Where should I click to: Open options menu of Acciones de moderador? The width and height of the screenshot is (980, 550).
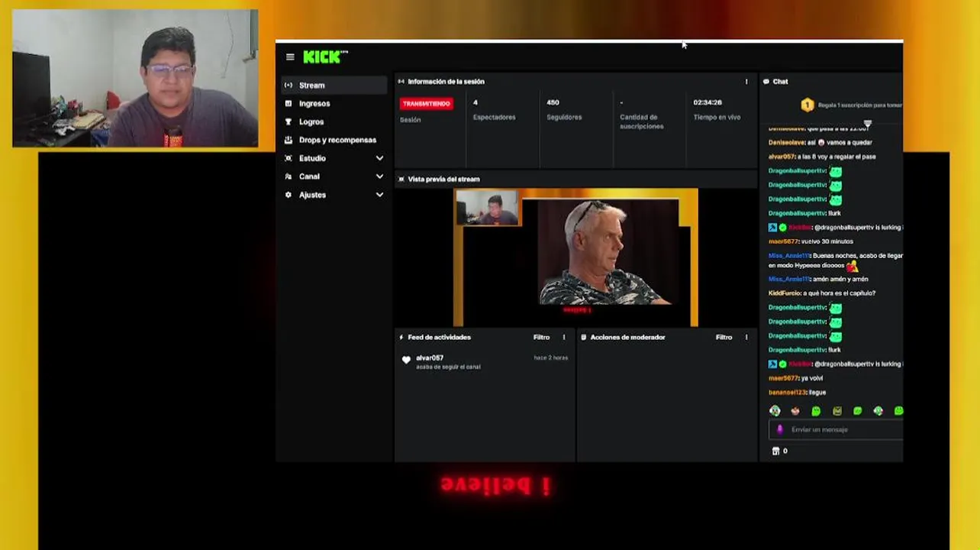[746, 338]
